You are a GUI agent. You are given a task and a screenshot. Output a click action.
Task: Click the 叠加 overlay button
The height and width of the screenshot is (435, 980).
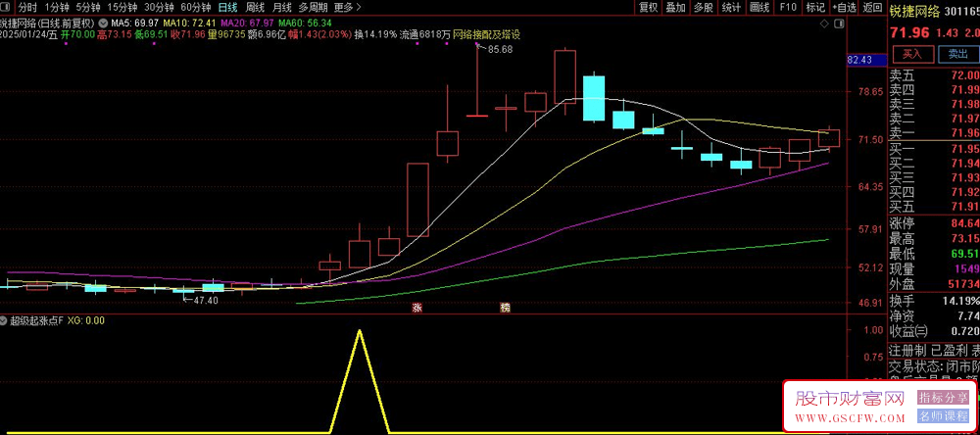pos(675,8)
